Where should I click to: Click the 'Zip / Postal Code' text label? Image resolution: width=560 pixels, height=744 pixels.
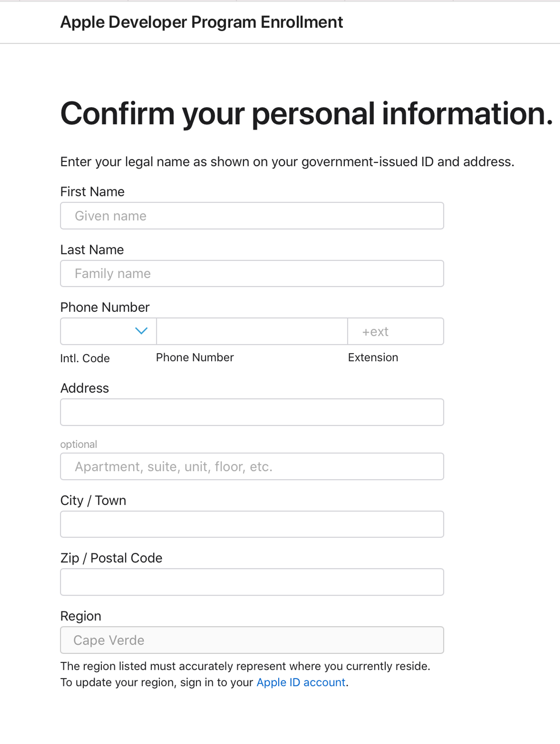point(111,558)
